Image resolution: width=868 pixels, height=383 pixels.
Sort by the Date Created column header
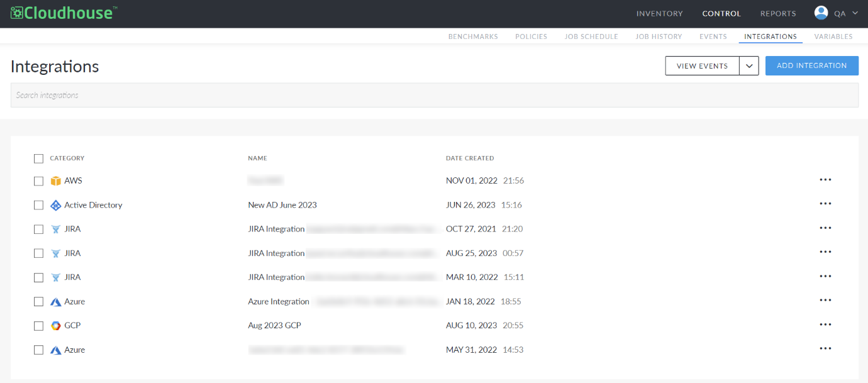coord(470,158)
